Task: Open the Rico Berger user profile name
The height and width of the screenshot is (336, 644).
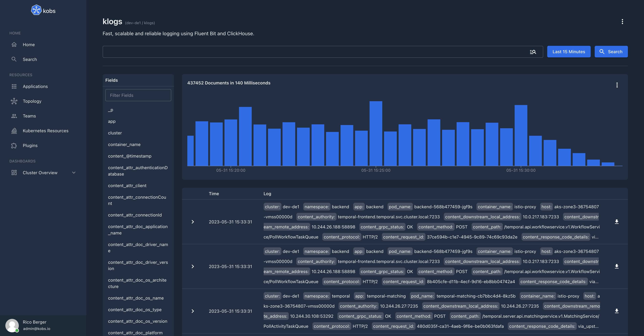Action: (x=35, y=322)
